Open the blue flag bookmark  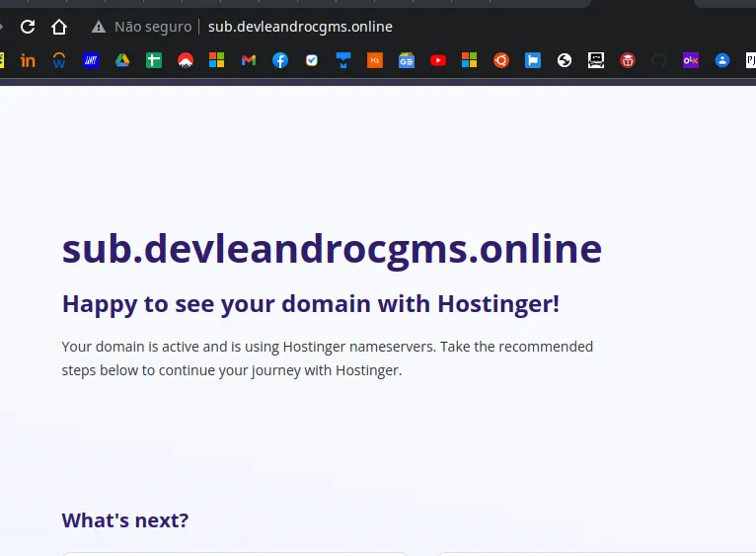[533, 60]
